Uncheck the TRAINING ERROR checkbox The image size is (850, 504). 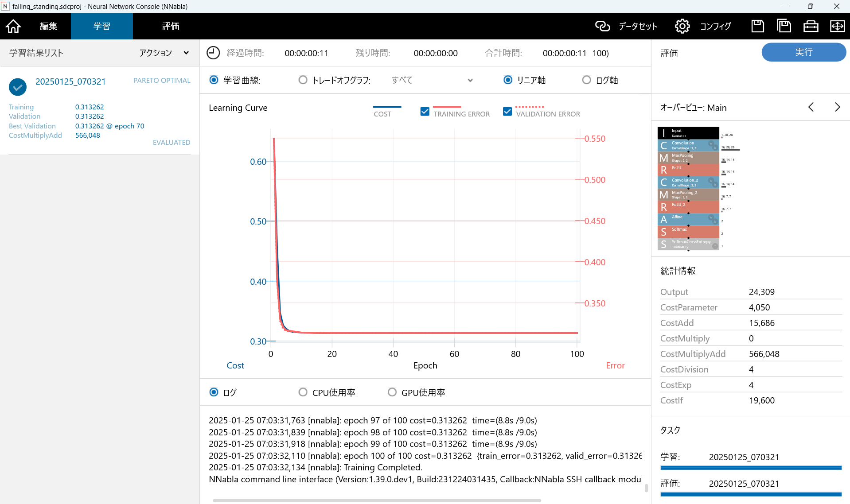(x=425, y=111)
